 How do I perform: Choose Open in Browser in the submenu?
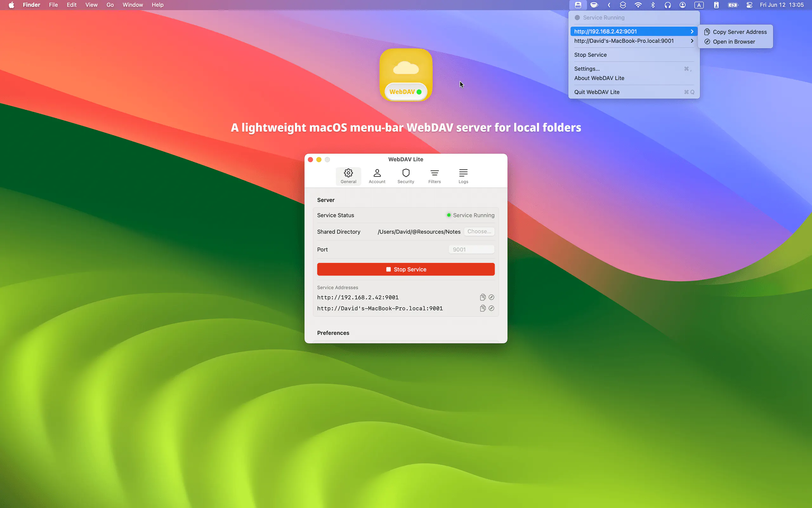(x=735, y=42)
